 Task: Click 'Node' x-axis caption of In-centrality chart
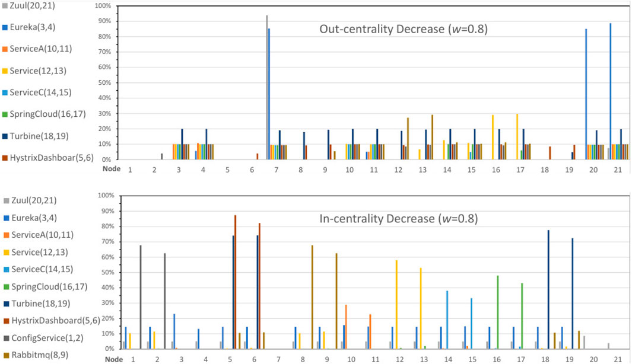tap(114, 359)
